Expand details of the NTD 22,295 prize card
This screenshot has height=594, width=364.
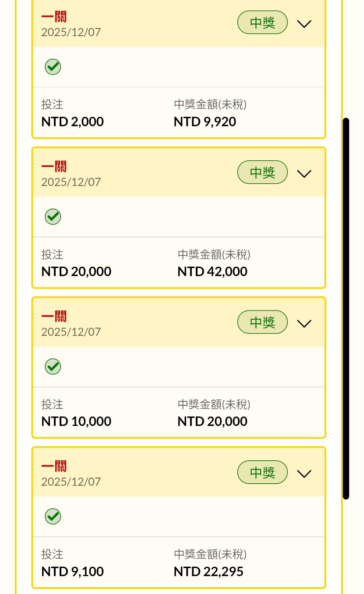pyautogui.click(x=304, y=474)
